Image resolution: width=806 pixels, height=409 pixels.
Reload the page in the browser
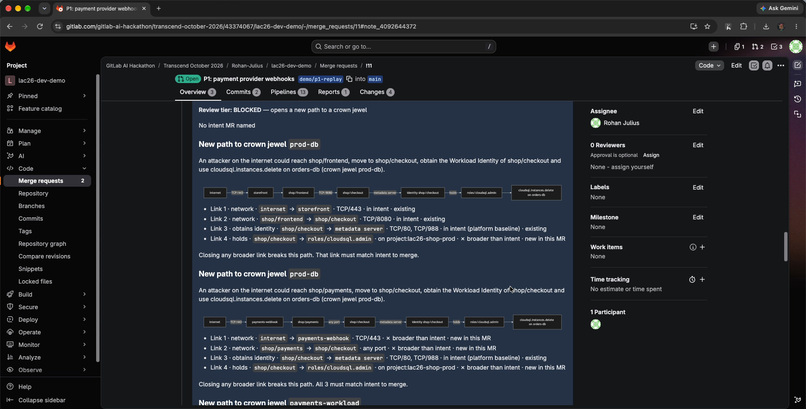pos(40,26)
